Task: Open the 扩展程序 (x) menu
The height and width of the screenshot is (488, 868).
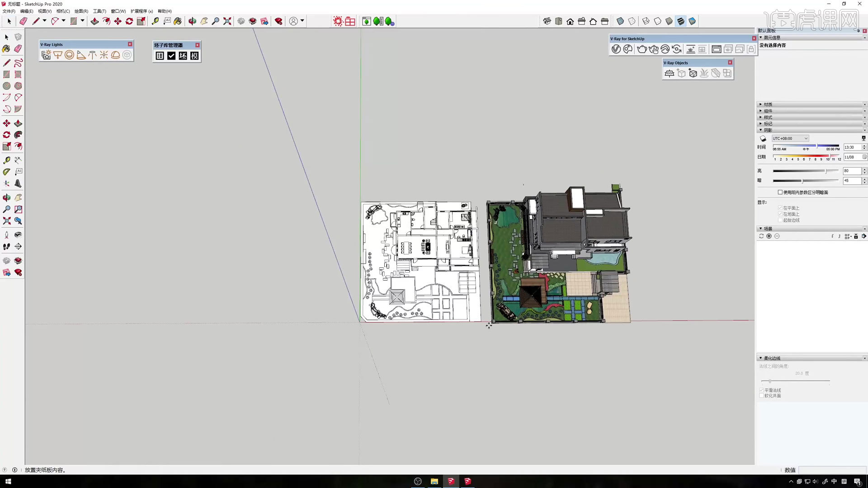Action: click(142, 11)
